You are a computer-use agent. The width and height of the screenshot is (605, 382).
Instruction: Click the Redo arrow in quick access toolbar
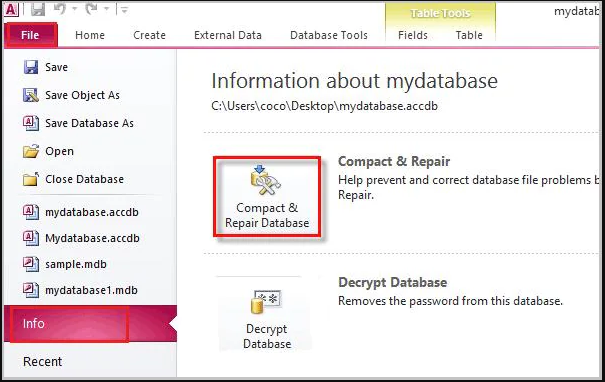(91, 9)
